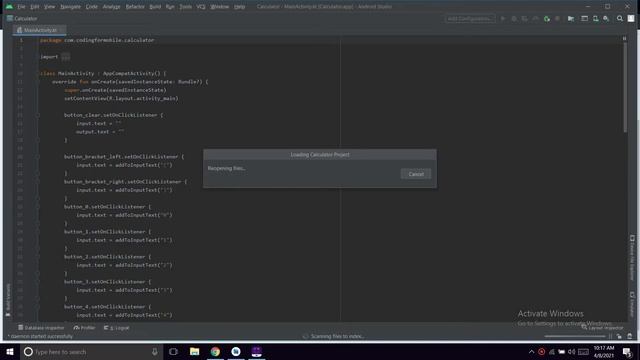Open the Window menu
The width and height of the screenshot is (640, 360).
pos(220,7)
